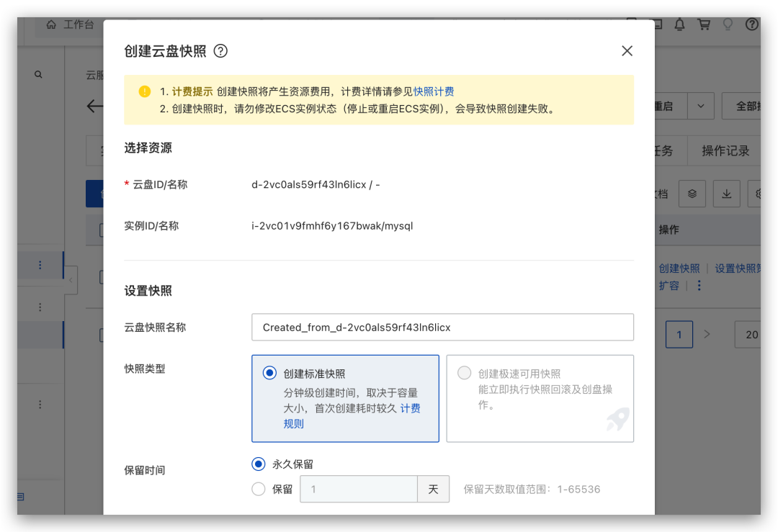Click the 创建快照 link in the actions column

click(x=679, y=268)
